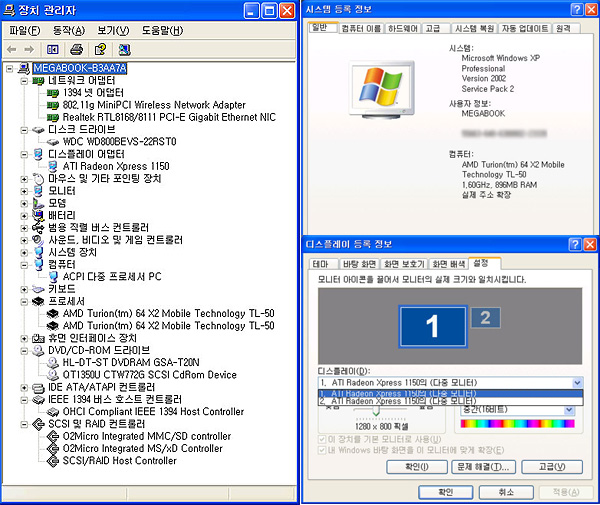The width and height of the screenshot is (600, 505).
Task: Click the MEGABOOK-B3AA7A computer root icon
Action: point(24,68)
